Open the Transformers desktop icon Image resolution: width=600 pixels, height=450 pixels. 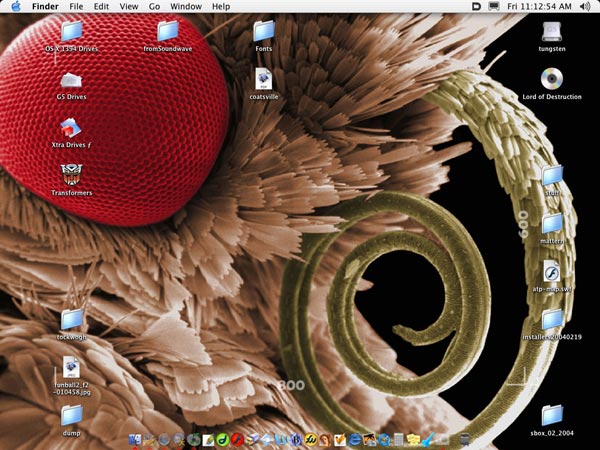coord(72,175)
